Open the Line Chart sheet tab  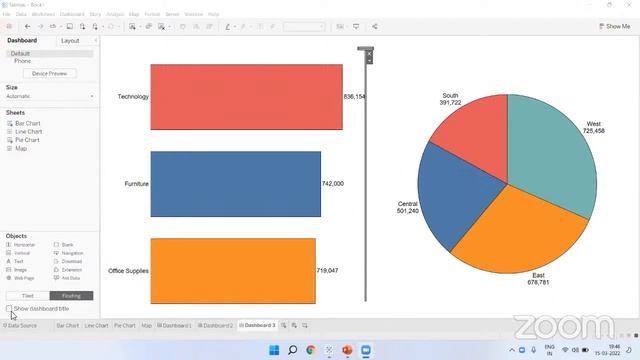[96, 325]
